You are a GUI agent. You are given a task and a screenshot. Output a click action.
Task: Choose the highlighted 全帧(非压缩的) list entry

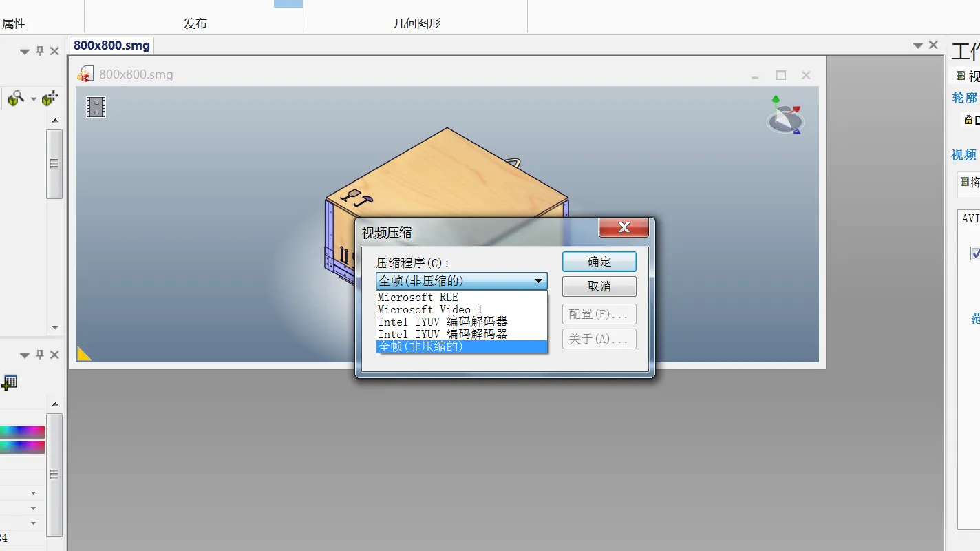pos(462,346)
